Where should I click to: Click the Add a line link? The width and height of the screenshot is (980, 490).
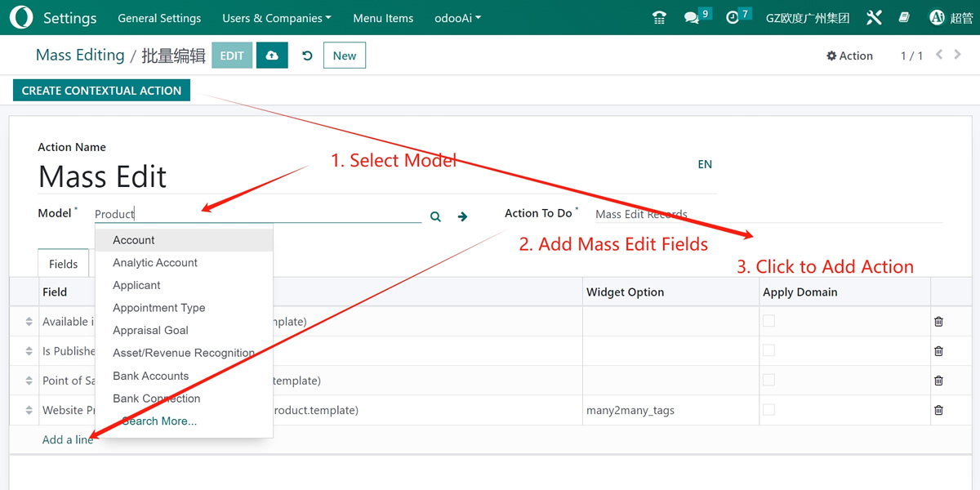tap(67, 439)
